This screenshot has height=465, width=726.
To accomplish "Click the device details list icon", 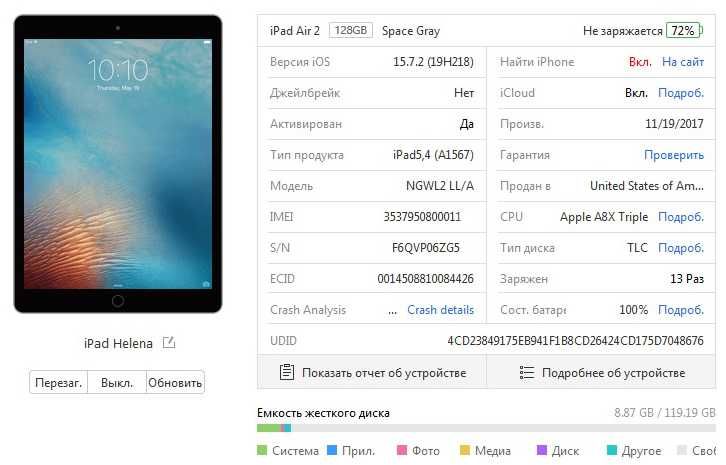I will point(526,372).
